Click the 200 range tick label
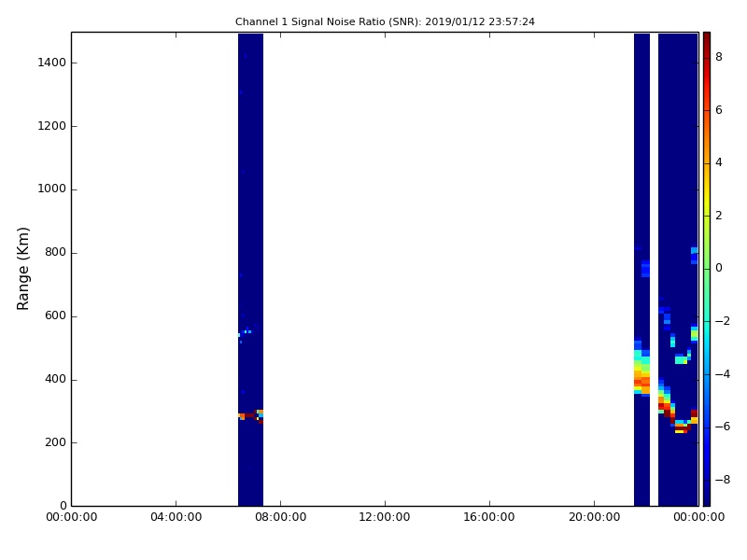Image resolution: width=747 pixels, height=560 pixels. pyautogui.click(x=55, y=441)
